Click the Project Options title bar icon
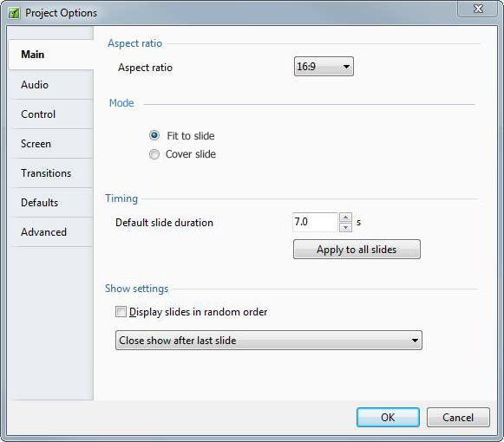 click(14, 13)
